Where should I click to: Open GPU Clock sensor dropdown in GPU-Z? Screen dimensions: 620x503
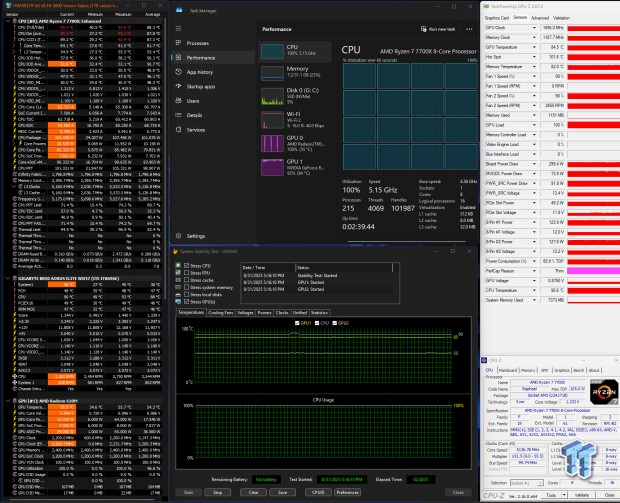(x=534, y=28)
